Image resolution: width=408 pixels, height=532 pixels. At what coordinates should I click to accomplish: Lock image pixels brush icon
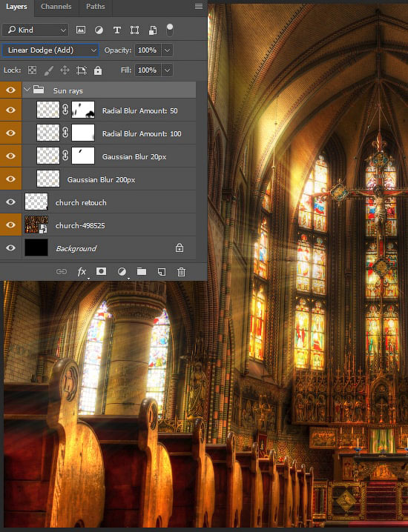click(48, 70)
